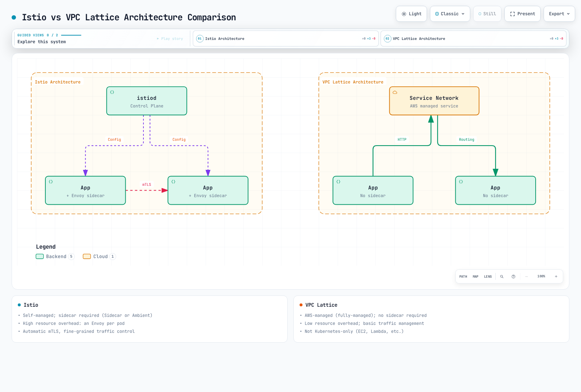This screenshot has height=392, width=581.
Task: Activate LENS mode in canvas toolbar
Action: pyautogui.click(x=488, y=277)
